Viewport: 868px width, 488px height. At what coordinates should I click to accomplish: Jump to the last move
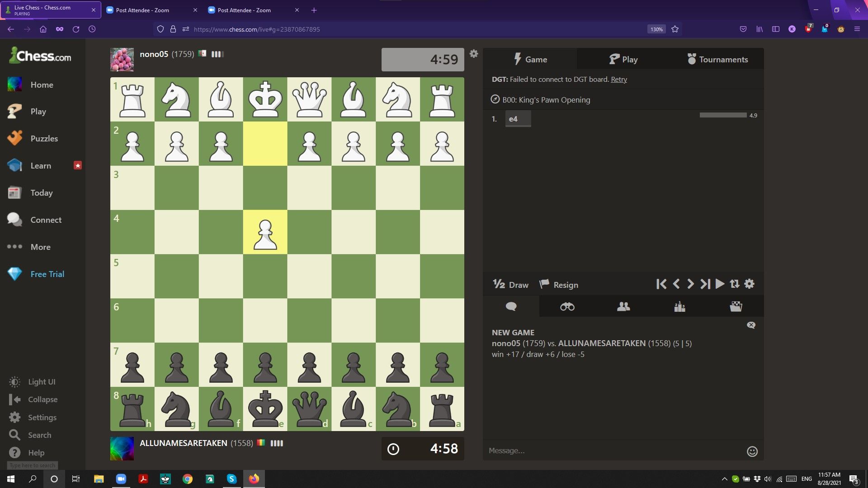[705, 284]
